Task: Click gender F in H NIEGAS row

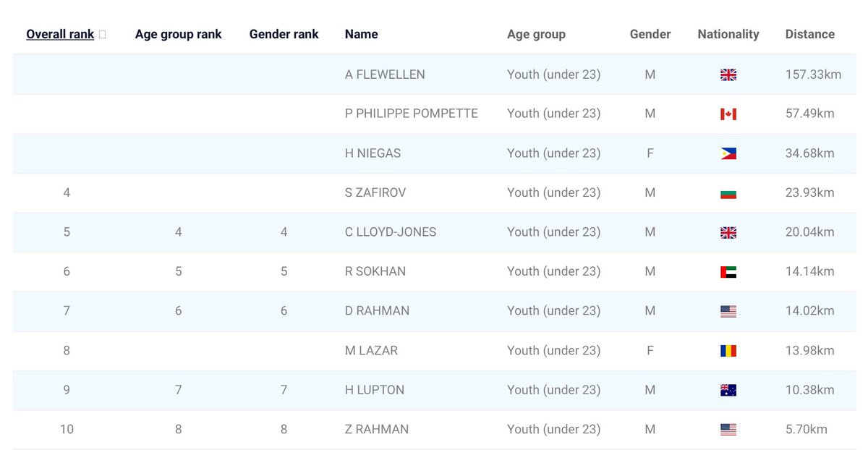Action: [x=650, y=153]
